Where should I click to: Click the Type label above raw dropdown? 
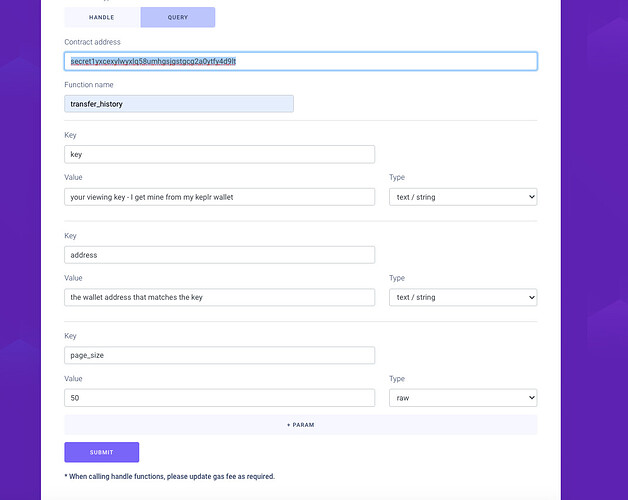click(x=398, y=379)
